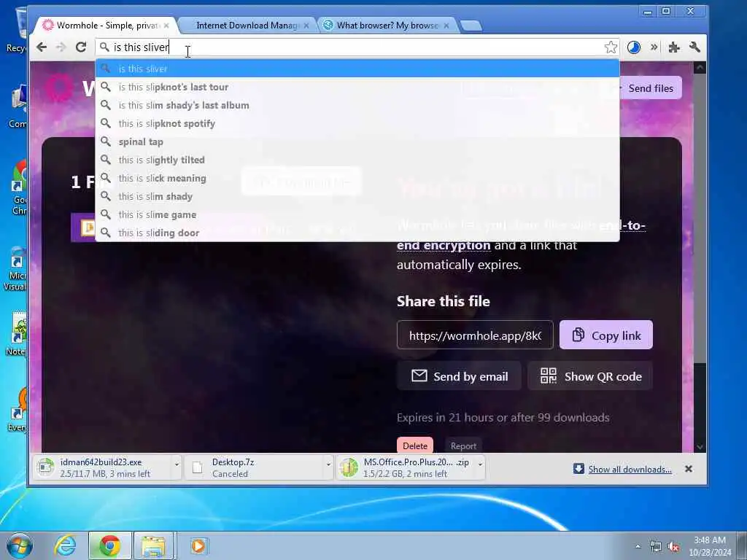
Task: Open the wrench settings menu
Action: click(694, 47)
